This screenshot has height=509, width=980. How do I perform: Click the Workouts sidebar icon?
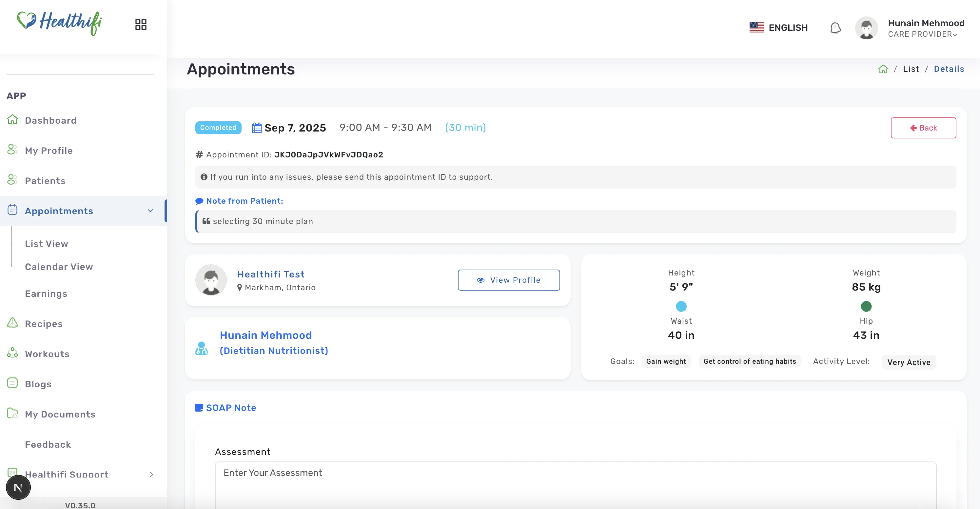[x=12, y=353]
